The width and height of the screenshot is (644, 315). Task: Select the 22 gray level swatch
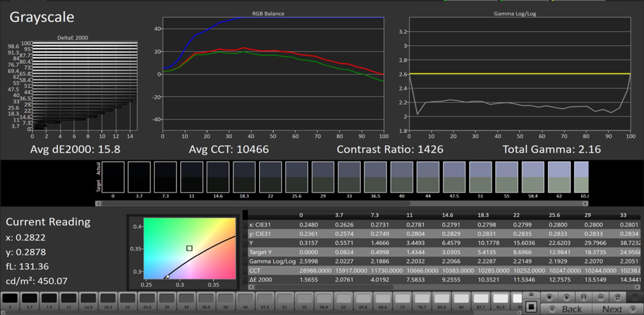click(127, 301)
